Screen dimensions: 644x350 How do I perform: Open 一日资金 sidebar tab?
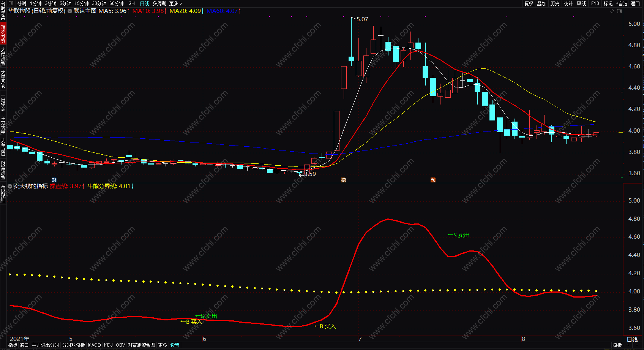pos(3,102)
